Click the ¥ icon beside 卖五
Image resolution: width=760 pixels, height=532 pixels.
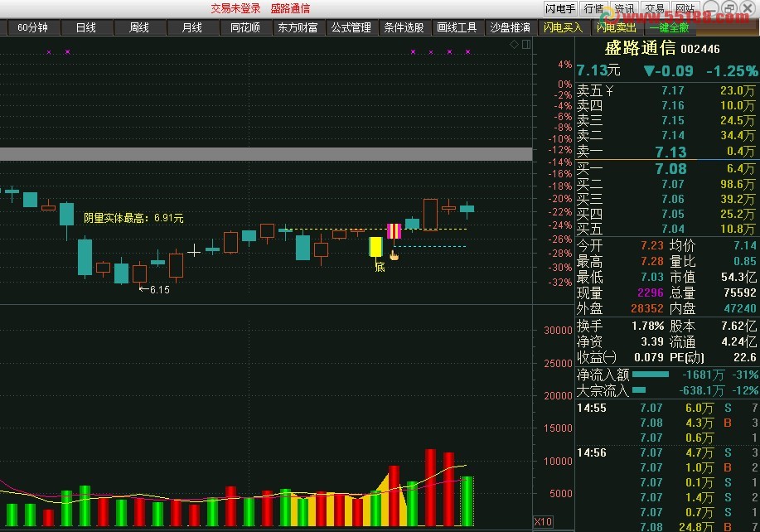click(x=609, y=90)
